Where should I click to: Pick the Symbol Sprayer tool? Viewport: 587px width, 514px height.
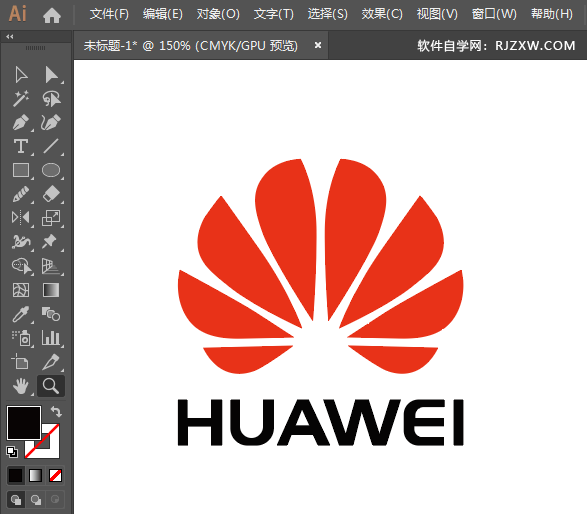click(x=21, y=338)
